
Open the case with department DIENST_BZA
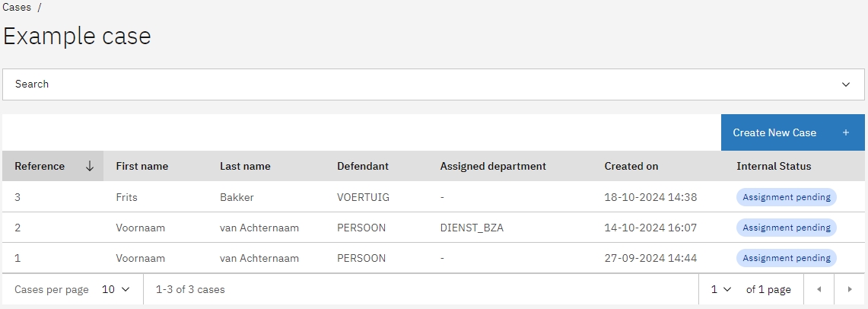click(472, 228)
